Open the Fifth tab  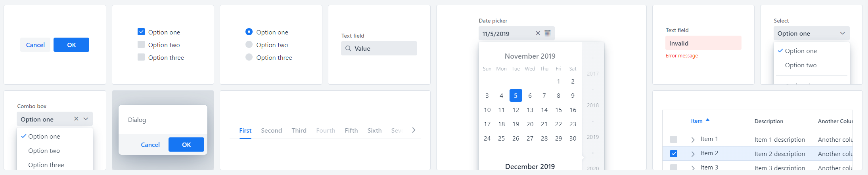pyautogui.click(x=351, y=130)
